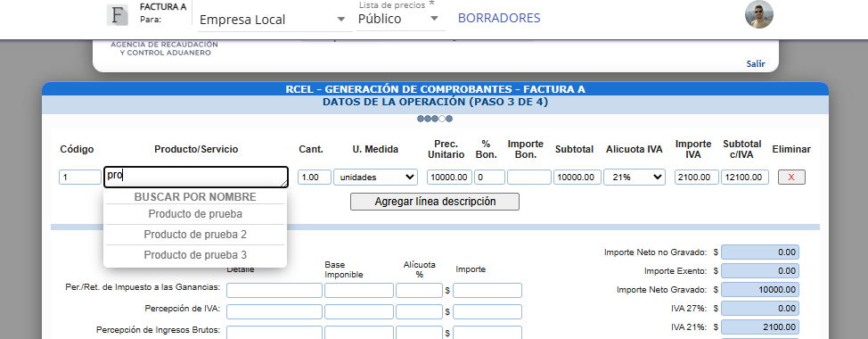Click Agregar línea descripción button
Viewport: 868px width, 339px height.
pyautogui.click(x=435, y=202)
